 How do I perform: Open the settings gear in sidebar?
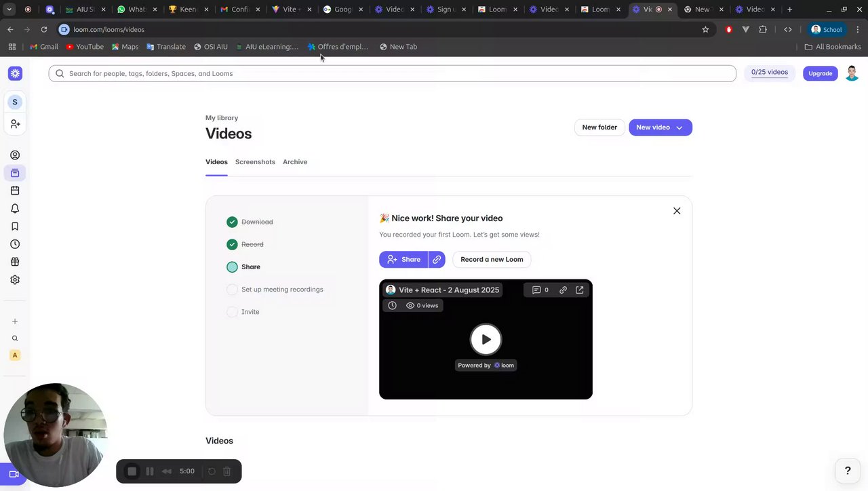click(15, 279)
